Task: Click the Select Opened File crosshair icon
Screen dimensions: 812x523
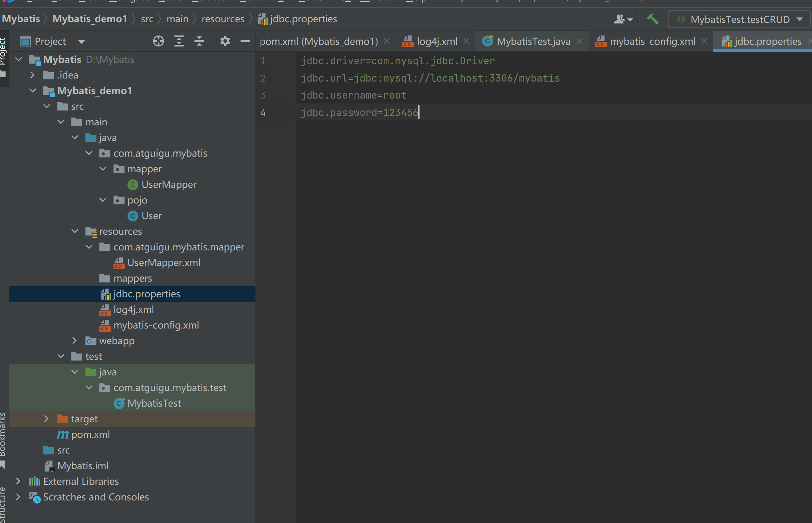Action: click(x=158, y=41)
